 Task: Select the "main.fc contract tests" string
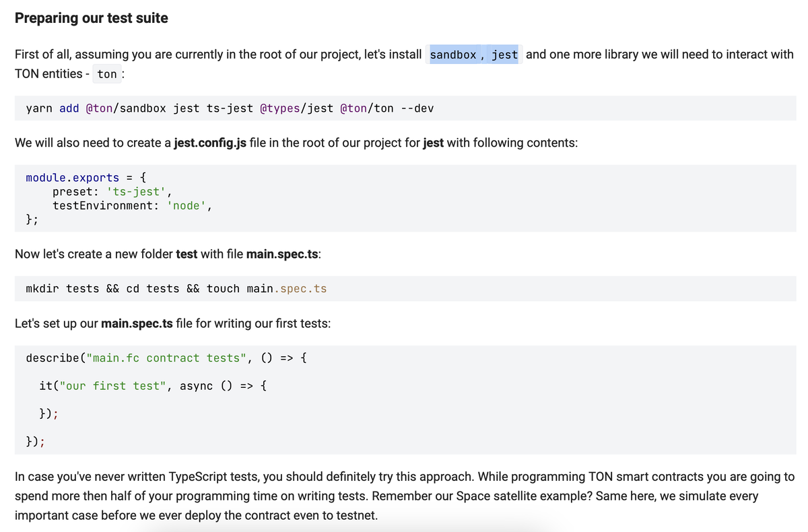click(166, 358)
